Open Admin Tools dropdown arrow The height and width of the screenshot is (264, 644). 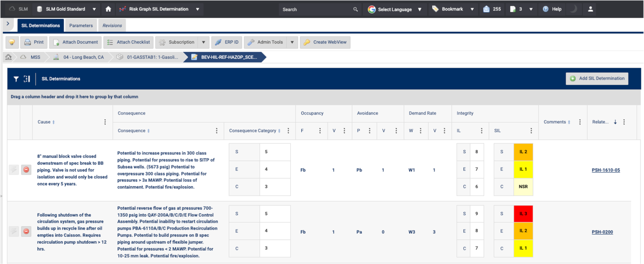tap(292, 42)
